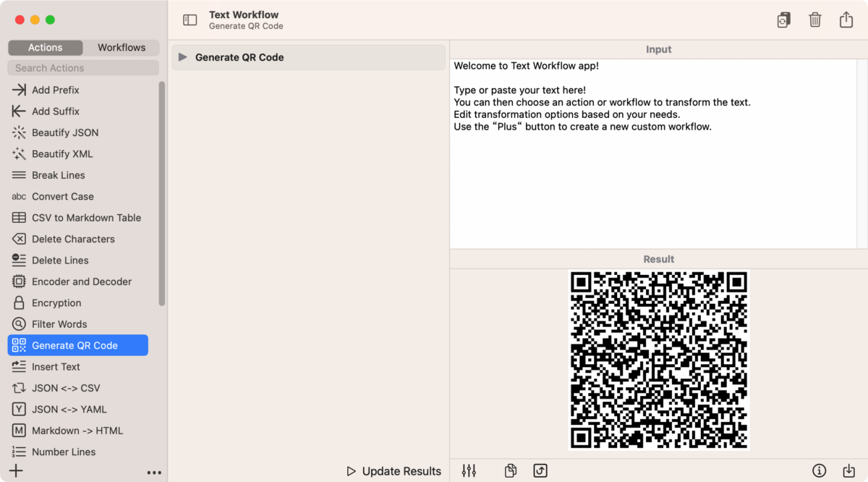Click the Beautify JSON sparkle icon

pyautogui.click(x=19, y=132)
